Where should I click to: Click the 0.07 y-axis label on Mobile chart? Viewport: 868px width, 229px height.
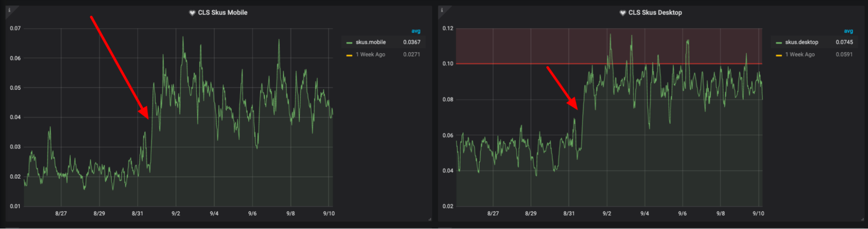coord(15,28)
